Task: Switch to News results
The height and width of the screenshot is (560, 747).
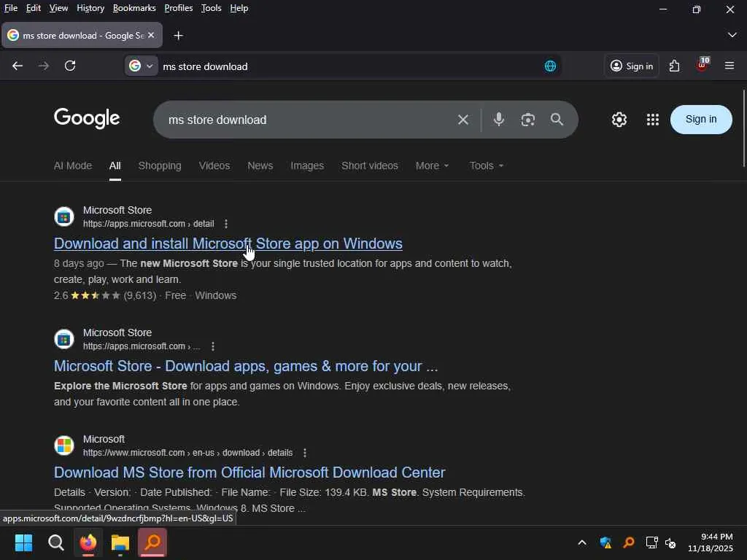Action: (x=260, y=166)
